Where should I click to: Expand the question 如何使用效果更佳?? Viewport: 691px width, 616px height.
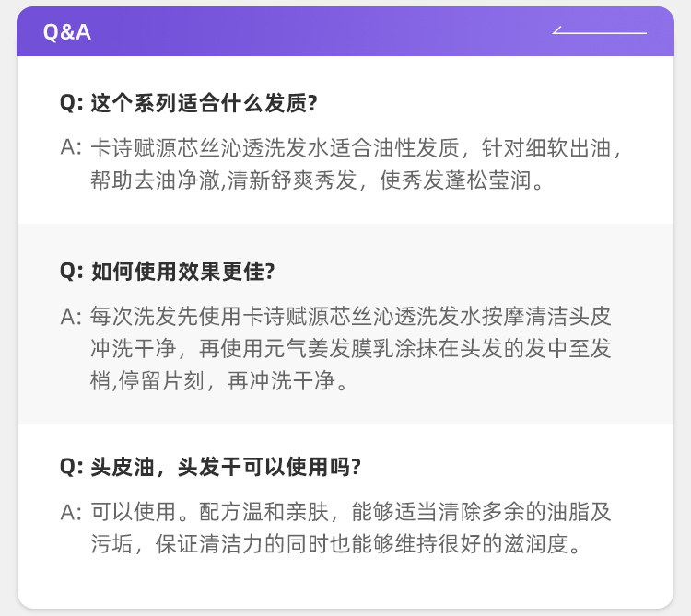point(182,272)
